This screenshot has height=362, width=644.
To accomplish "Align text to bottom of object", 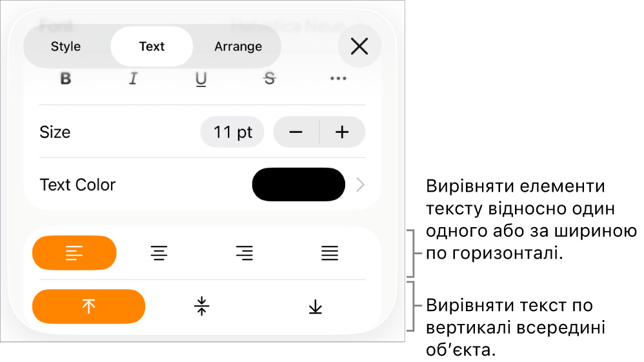I will pos(316,307).
